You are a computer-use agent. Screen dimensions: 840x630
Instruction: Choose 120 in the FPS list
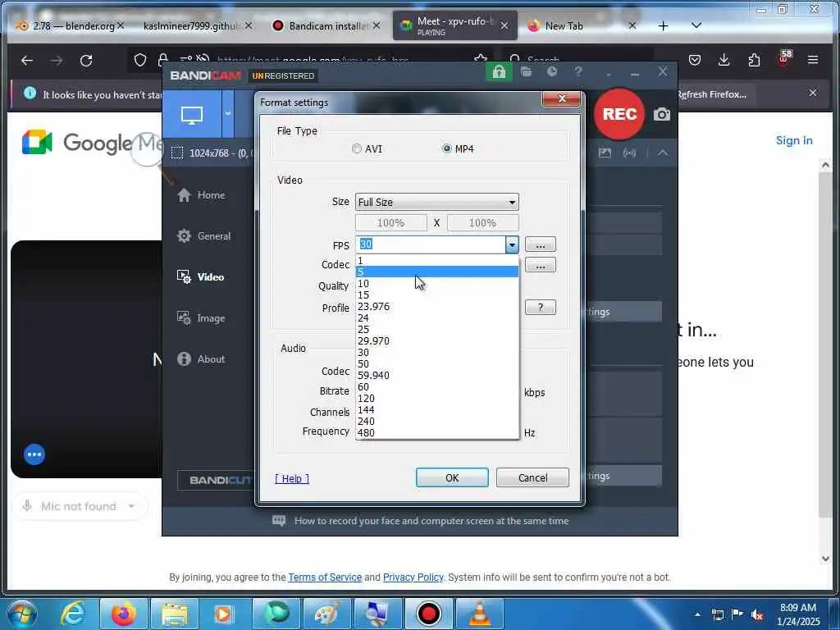tap(437, 398)
